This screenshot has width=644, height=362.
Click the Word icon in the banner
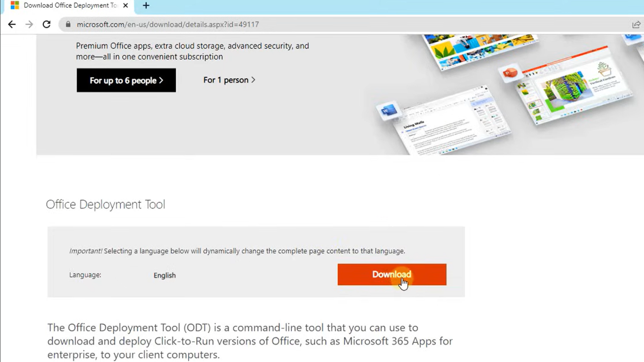tap(388, 111)
